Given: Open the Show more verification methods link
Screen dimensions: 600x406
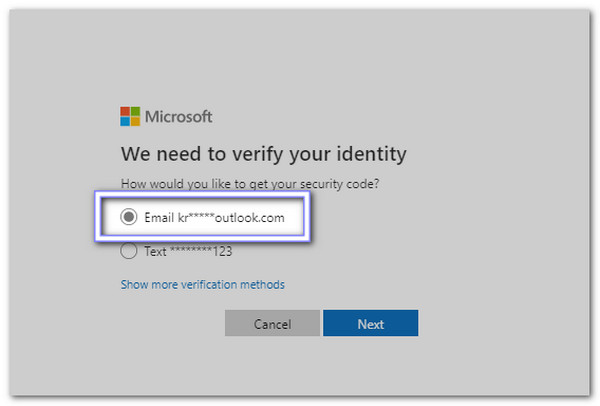Looking at the screenshot, I should tap(202, 284).
